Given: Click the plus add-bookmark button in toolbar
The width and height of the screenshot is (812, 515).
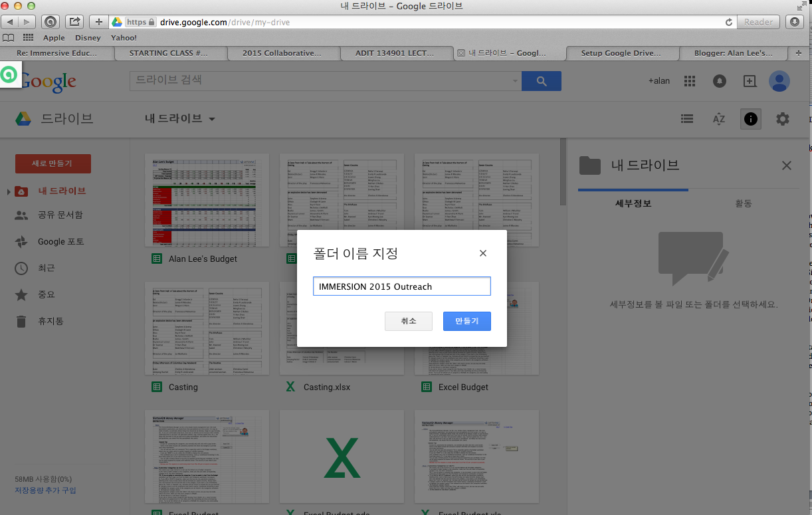Looking at the screenshot, I should (x=99, y=22).
